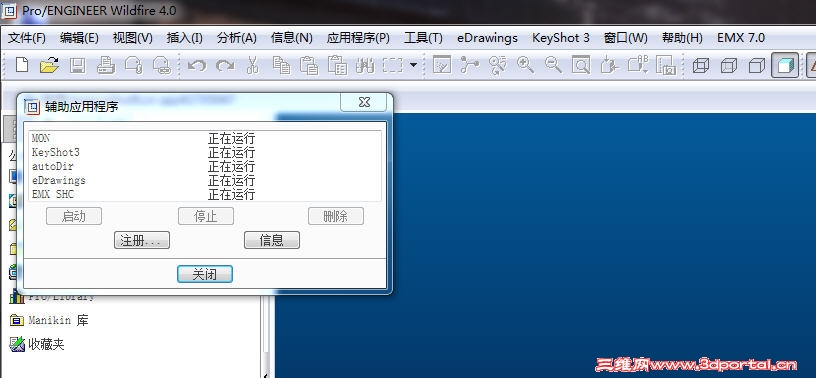Viewport: 816px width, 378px height.
Task: Open the saved view list icon
Action: point(638,65)
